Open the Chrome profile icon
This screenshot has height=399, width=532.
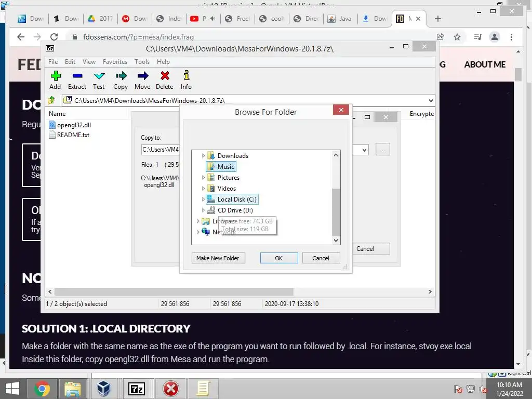[x=495, y=37]
